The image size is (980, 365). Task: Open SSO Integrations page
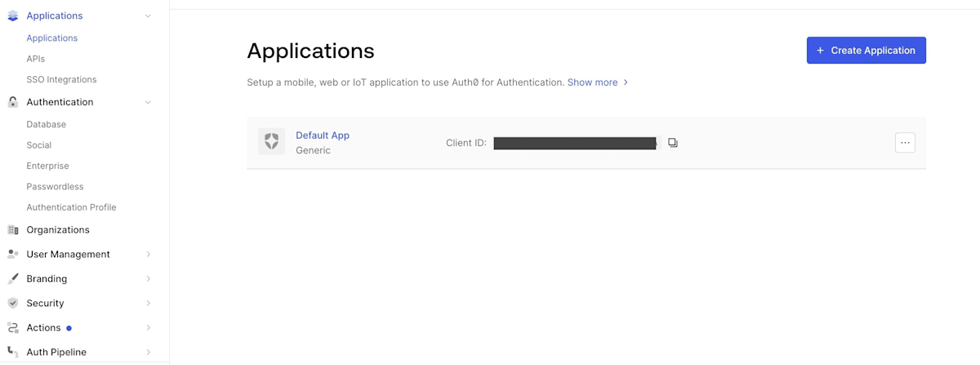[61, 80]
